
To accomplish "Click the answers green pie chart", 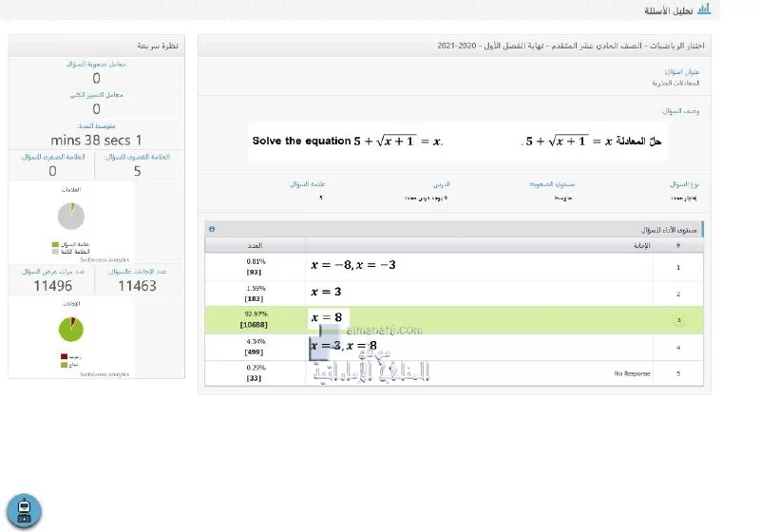I will 71,330.
